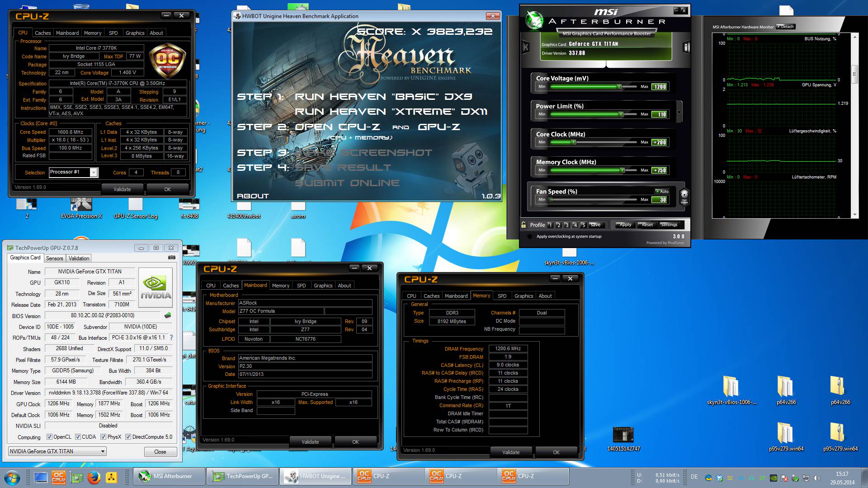Open Graphics tab in the Memory CPU-Z window
The image size is (868, 488).
pyautogui.click(x=524, y=296)
